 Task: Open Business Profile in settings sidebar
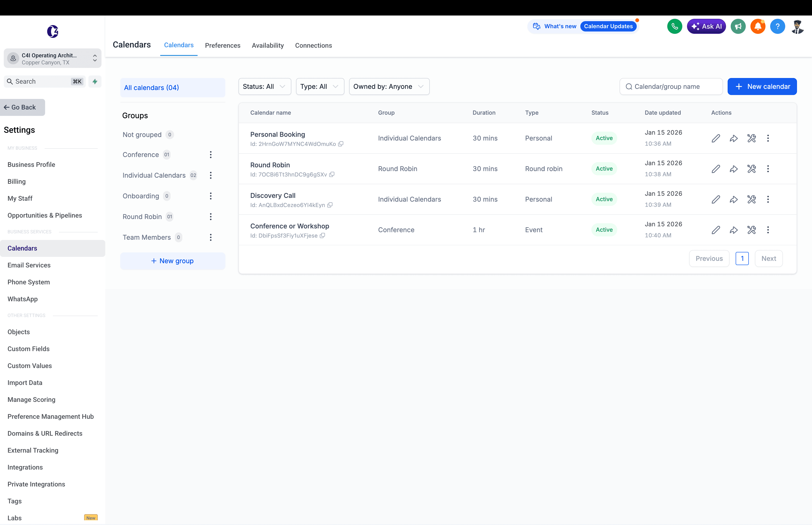pos(31,165)
